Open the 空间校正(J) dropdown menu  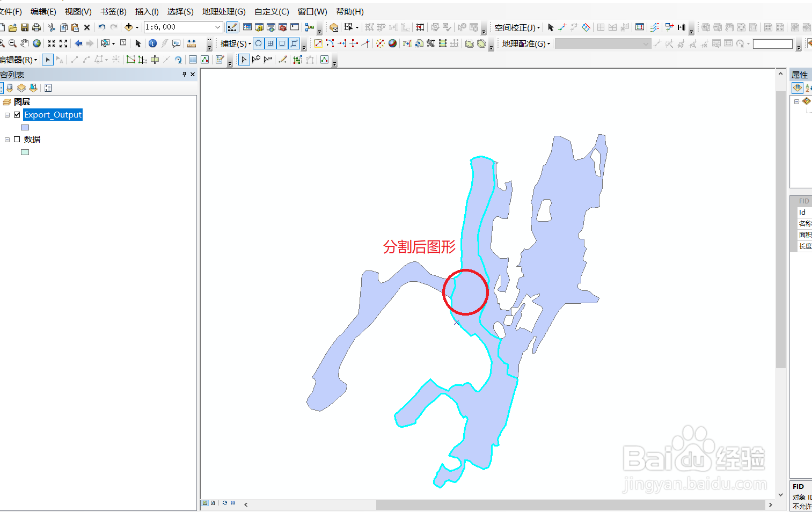click(517, 27)
